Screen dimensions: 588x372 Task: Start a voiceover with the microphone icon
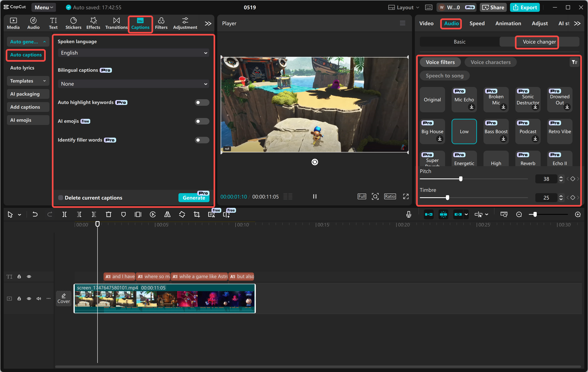(408, 214)
